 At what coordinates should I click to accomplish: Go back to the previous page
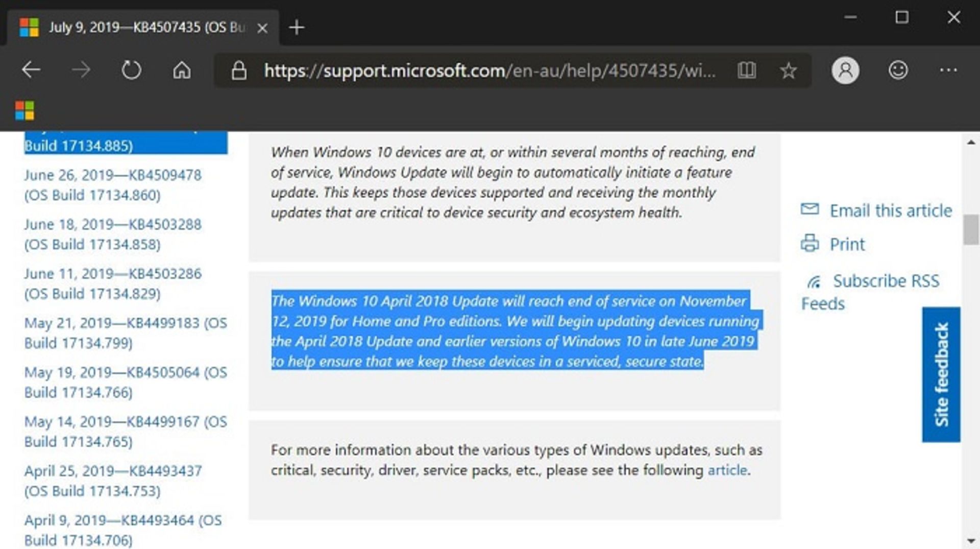click(x=31, y=69)
